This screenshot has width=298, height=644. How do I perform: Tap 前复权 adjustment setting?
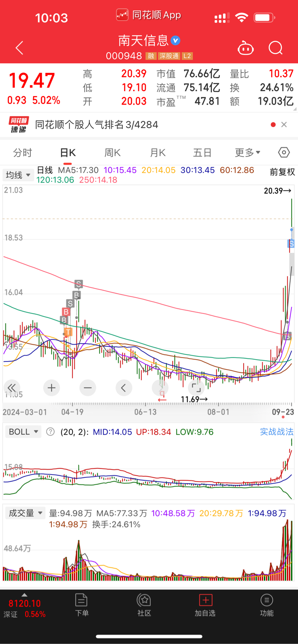(282, 172)
